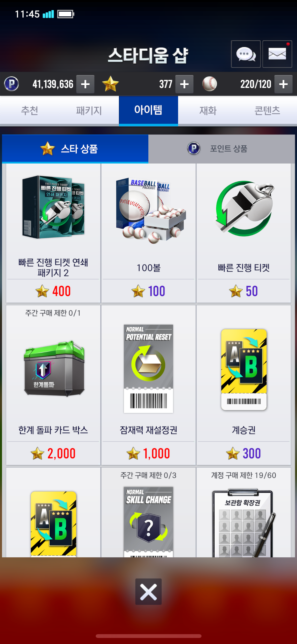Tap the 300 star price for 계승권

coord(244,453)
